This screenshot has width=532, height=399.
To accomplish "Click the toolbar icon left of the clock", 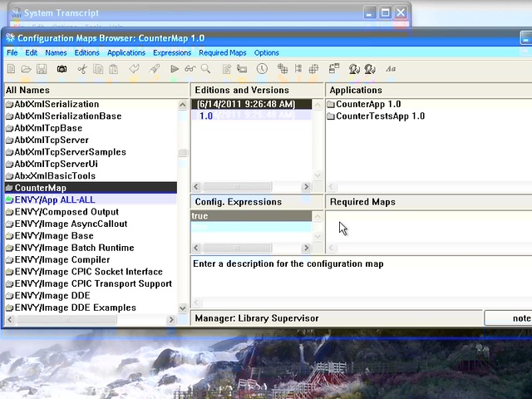I will 242,69.
